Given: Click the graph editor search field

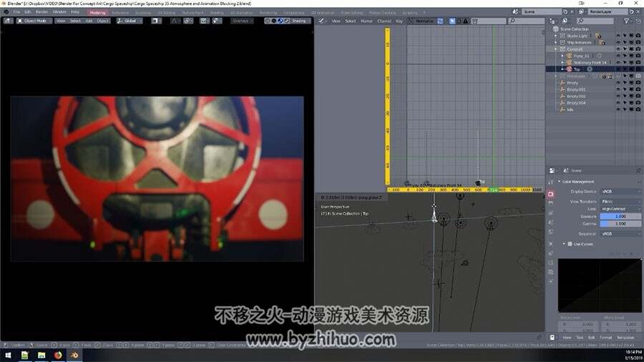Looking at the screenshot, I should (526, 21).
